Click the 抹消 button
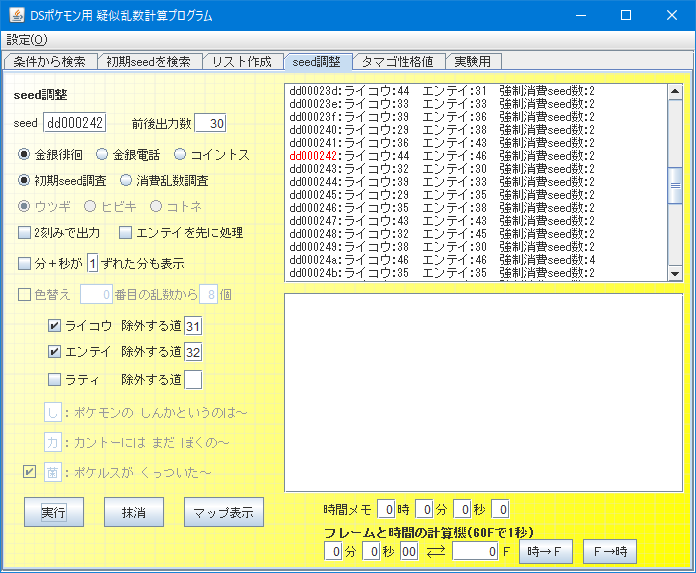 point(134,512)
